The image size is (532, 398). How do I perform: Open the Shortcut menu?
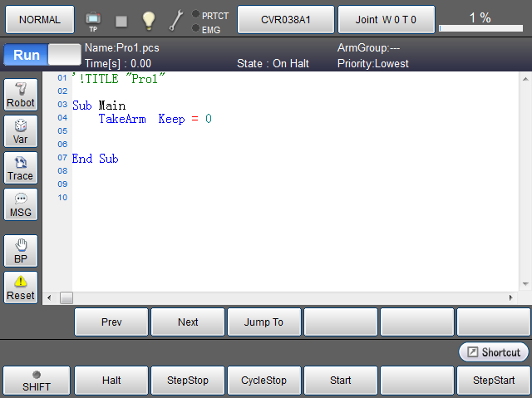point(494,352)
